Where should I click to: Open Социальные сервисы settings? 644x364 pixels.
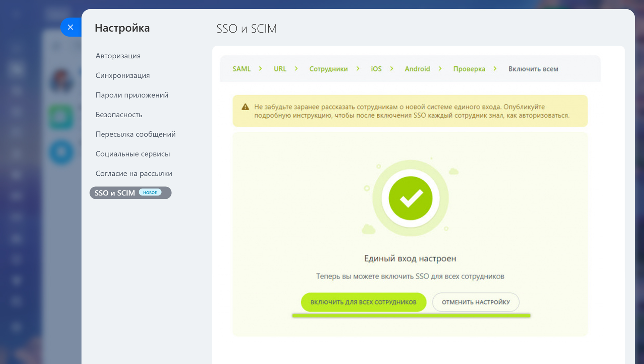coord(133,154)
